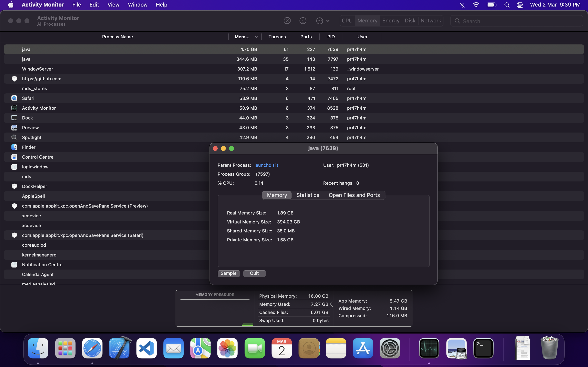Click the Control Centre menu bar icon
The width and height of the screenshot is (588, 367).
(520, 5)
